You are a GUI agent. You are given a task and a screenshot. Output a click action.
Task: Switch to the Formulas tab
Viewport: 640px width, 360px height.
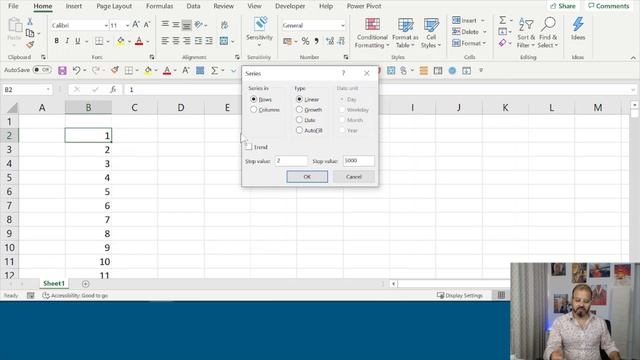pos(160,6)
